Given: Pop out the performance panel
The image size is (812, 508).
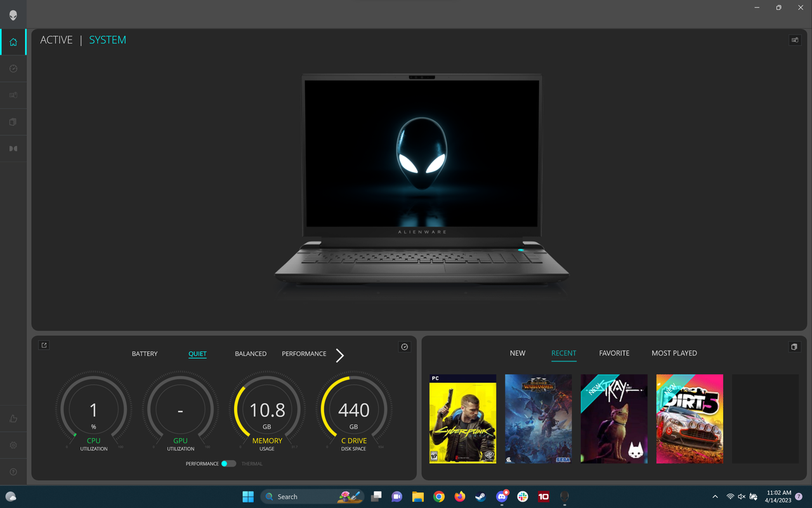Looking at the screenshot, I should click(x=44, y=345).
